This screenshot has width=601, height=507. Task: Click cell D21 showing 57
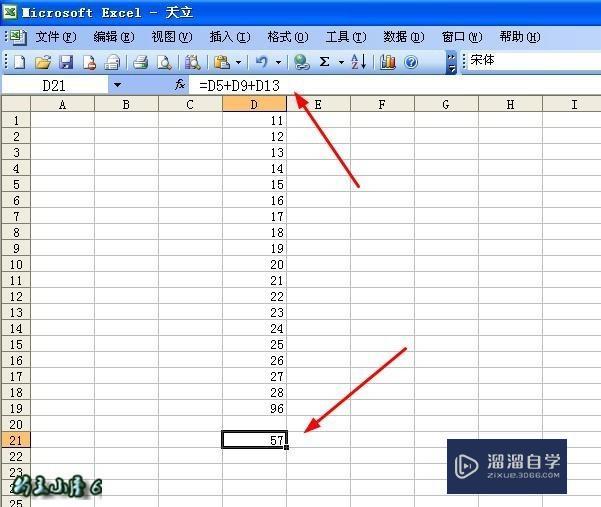coord(254,440)
